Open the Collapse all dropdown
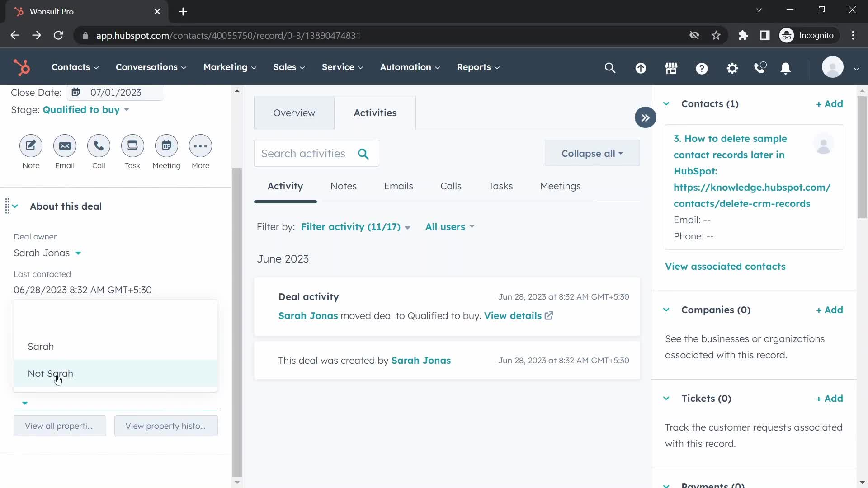 [592, 154]
